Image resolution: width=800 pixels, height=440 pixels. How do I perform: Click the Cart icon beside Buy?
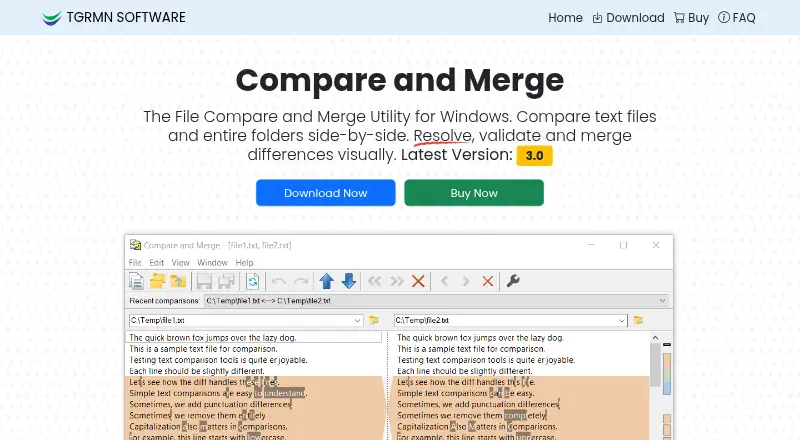[679, 18]
